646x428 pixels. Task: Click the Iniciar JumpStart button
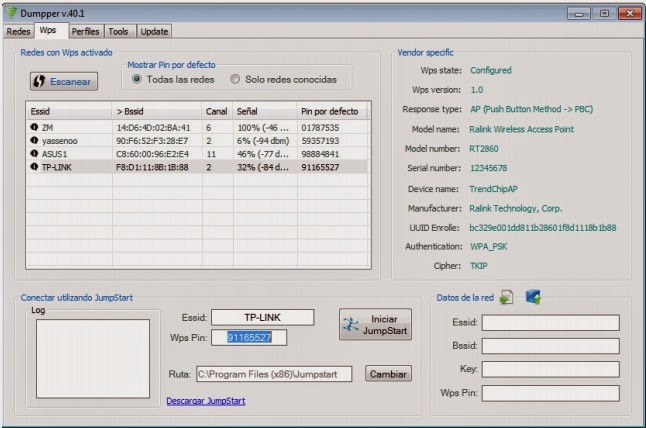(375, 324)
